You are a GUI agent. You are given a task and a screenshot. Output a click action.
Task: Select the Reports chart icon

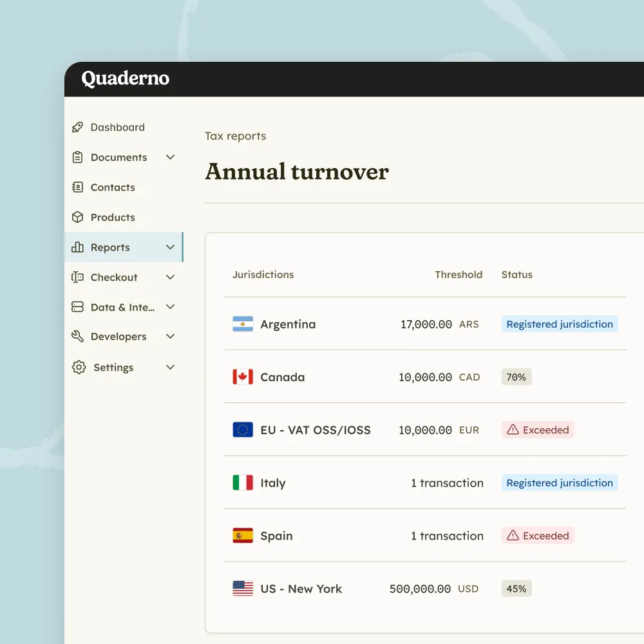coord(77,247)
